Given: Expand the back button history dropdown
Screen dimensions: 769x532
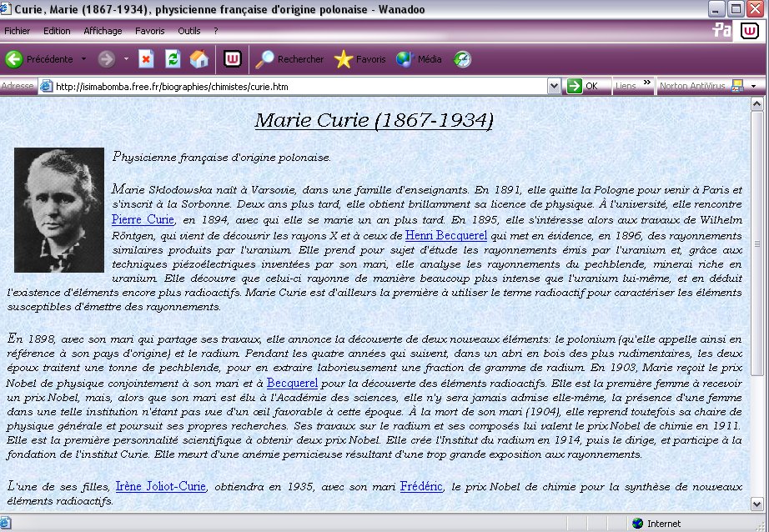Looking at the screenshot, I should click(83, 59).
